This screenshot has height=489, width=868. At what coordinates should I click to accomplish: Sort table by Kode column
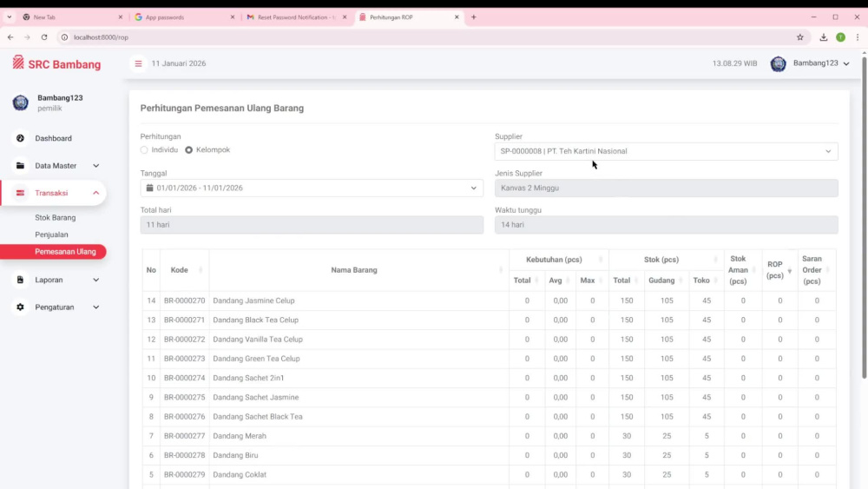tap(184, 270)
